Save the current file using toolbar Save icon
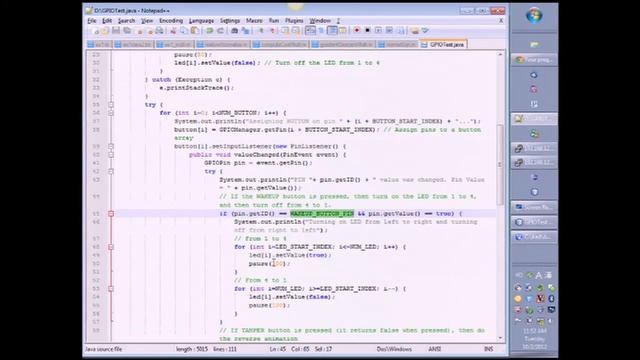The width and height of the screenshot is (640, 360). pos(116,31)
